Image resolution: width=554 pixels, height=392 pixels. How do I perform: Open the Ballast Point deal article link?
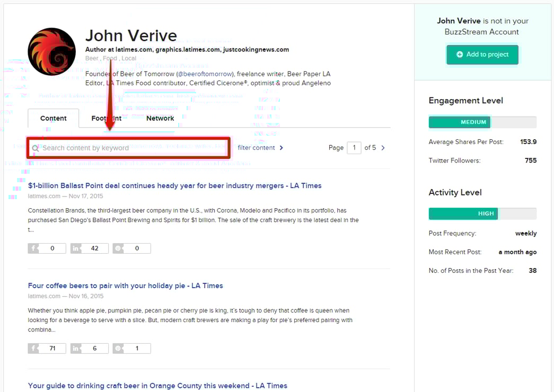click(x=174, y=185)
